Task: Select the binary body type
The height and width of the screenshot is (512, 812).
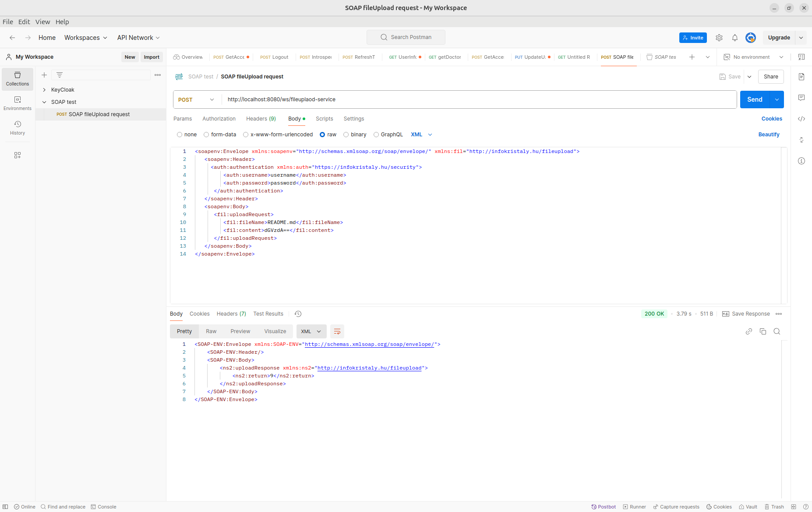Action: point(346,135)
